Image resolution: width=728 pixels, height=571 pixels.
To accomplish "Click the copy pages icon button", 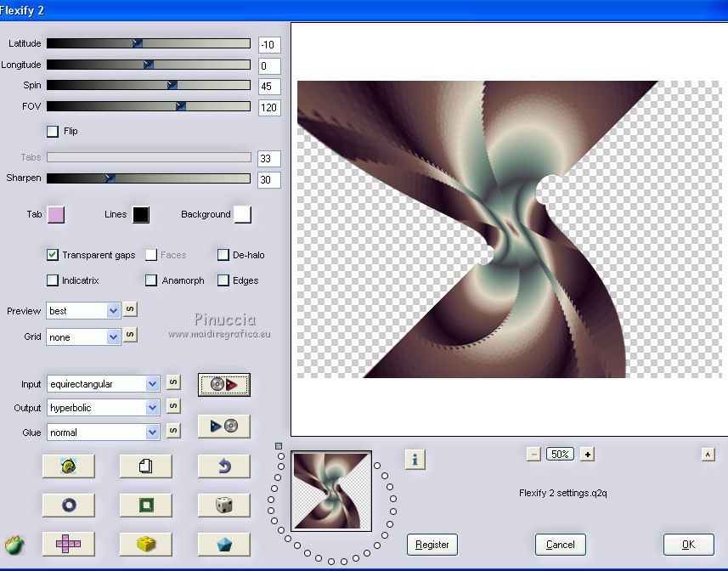I will [146, 466].
